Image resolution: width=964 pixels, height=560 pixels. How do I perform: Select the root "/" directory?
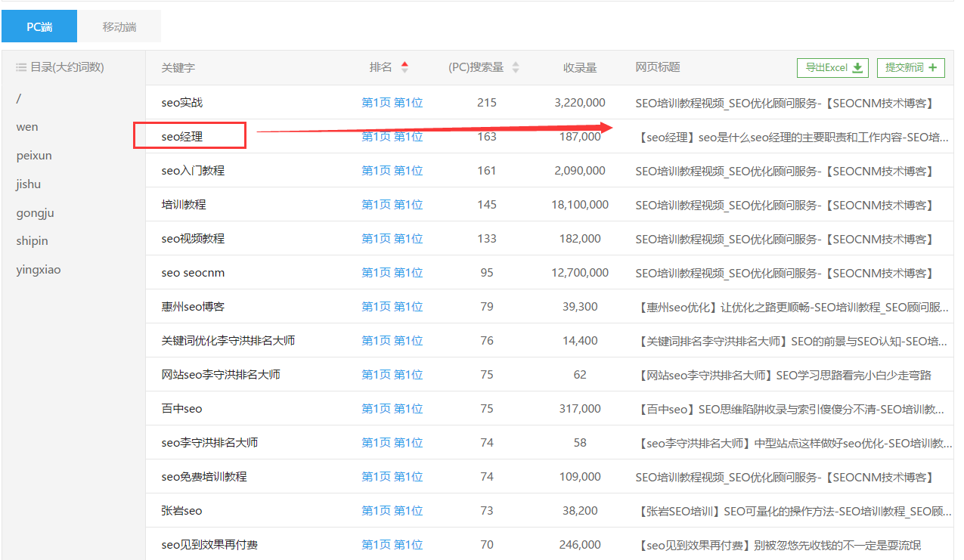point(18,98)
